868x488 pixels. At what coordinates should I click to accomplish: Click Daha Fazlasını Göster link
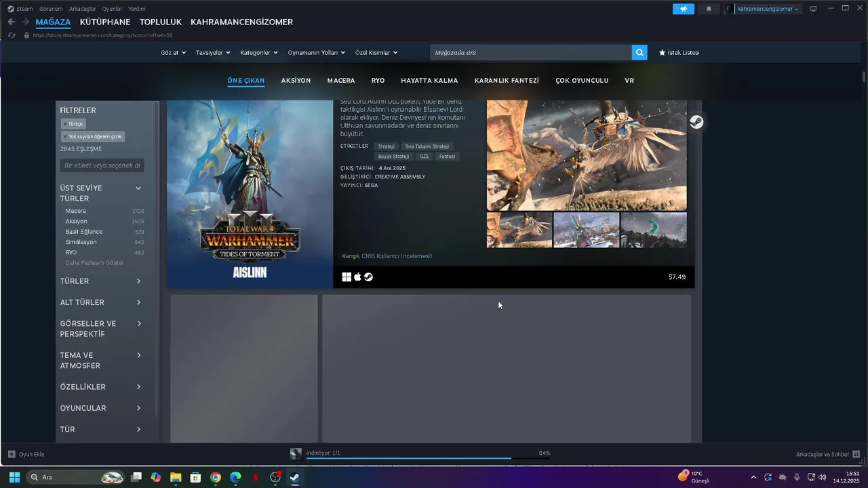tap(94, 262)
